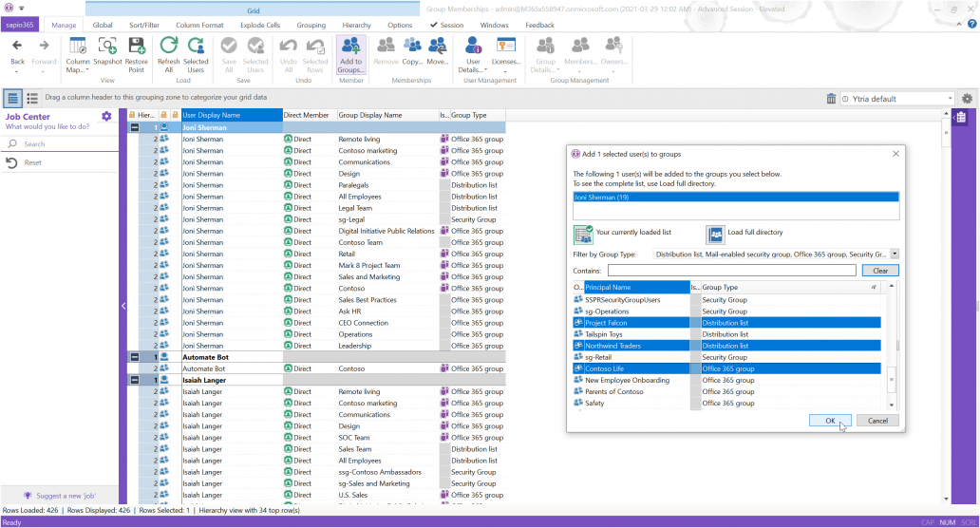
Task: Click Load full directory icon
Action: (x=715, y=235)
